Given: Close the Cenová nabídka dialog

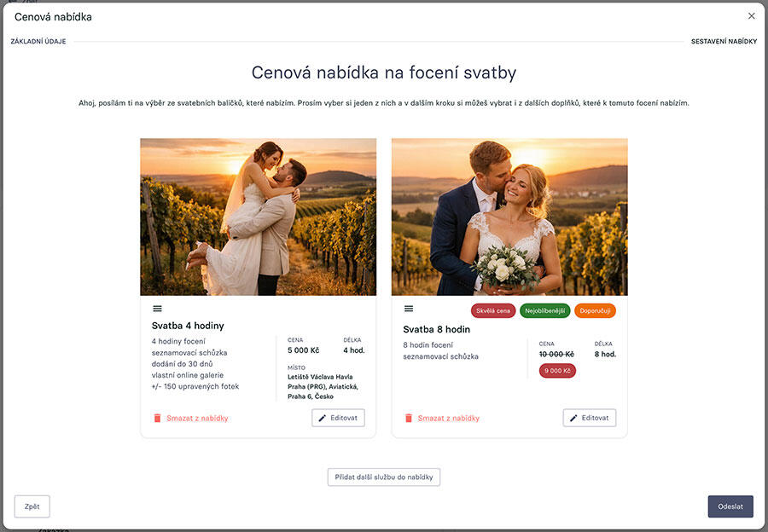Looking at the screenshot, I should tap(751, 16).
